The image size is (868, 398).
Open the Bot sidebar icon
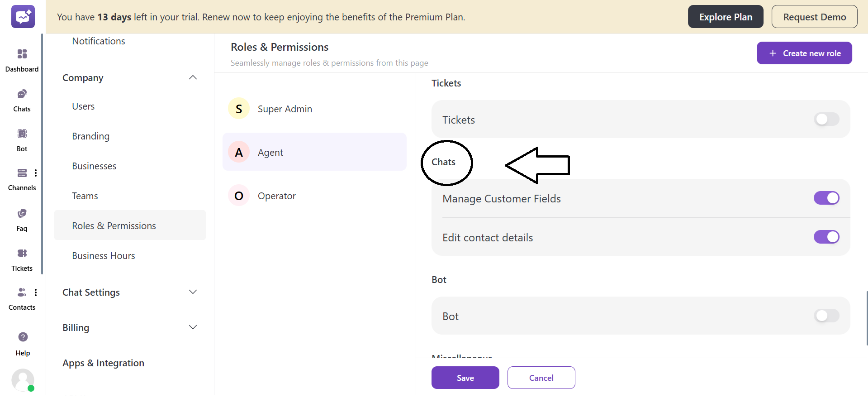[22, 134]
